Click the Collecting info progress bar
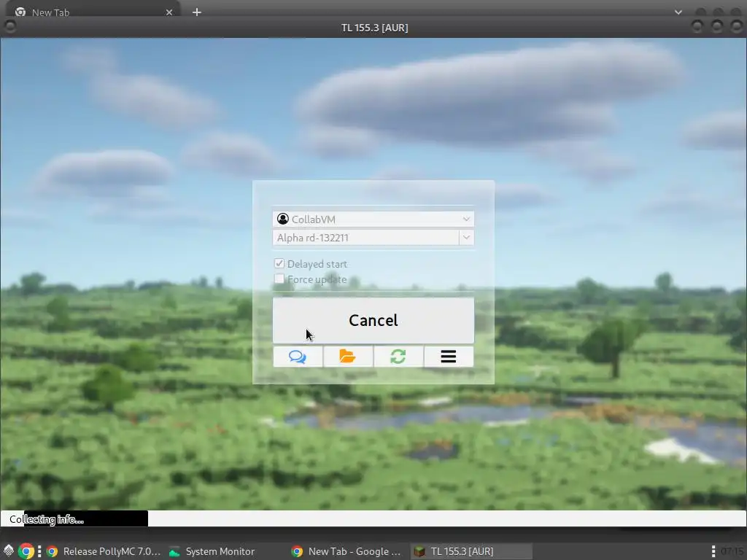Viewport: 747px width, 560px height. coord(373,518)
